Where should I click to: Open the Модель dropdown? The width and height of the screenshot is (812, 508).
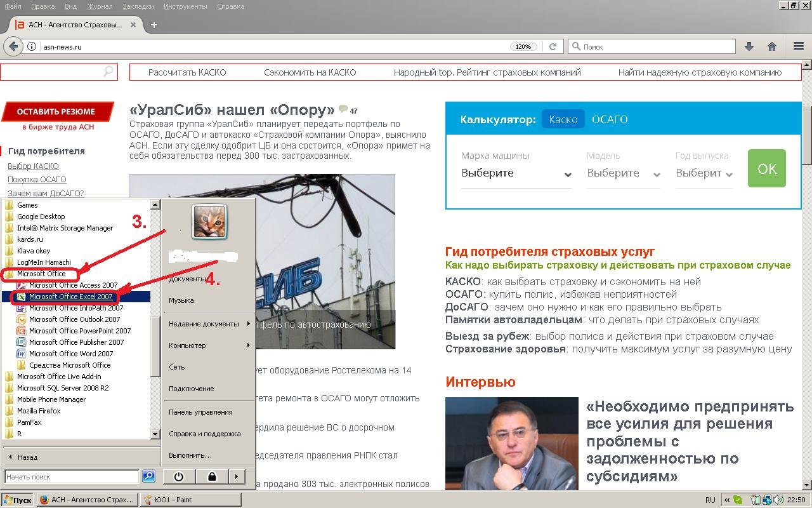pos(623,173)
